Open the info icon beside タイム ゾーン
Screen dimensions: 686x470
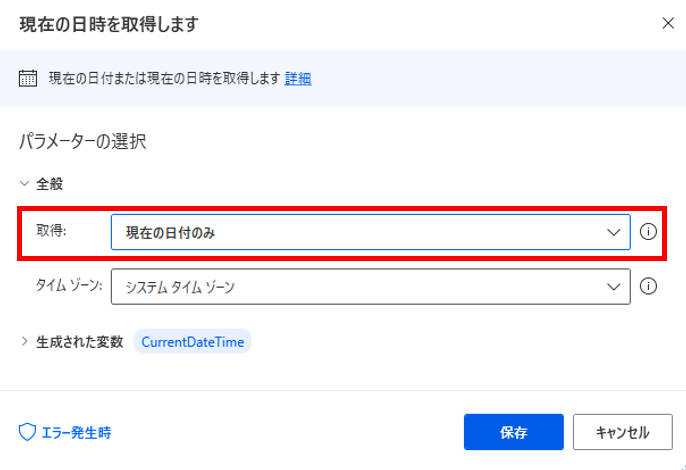(x=648, y=286)
